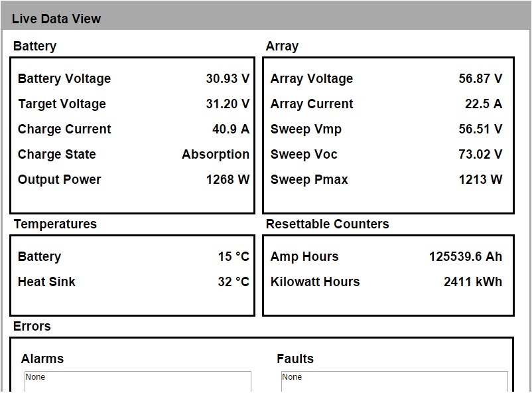Click the Resettable Counters section heading
The height and width of the screenshot is (397, 532).
(328, 224)
